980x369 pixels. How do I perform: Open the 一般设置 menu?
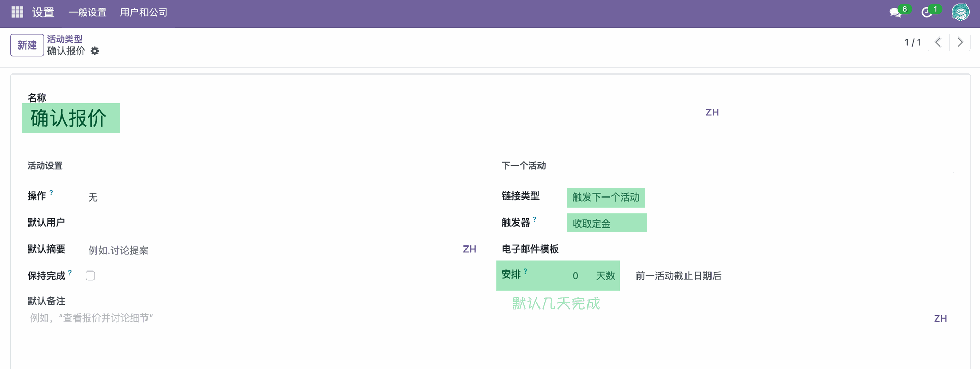[87, 12]
